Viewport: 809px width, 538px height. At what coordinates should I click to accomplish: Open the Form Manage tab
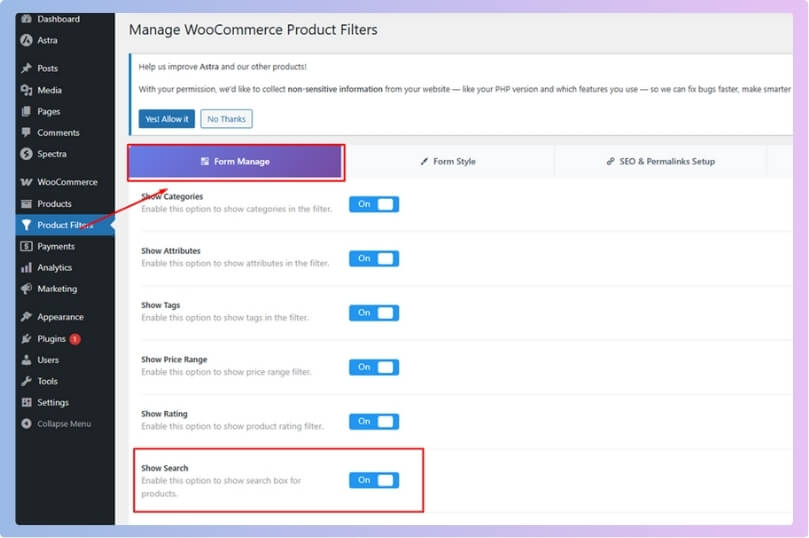tap(236, 162)
